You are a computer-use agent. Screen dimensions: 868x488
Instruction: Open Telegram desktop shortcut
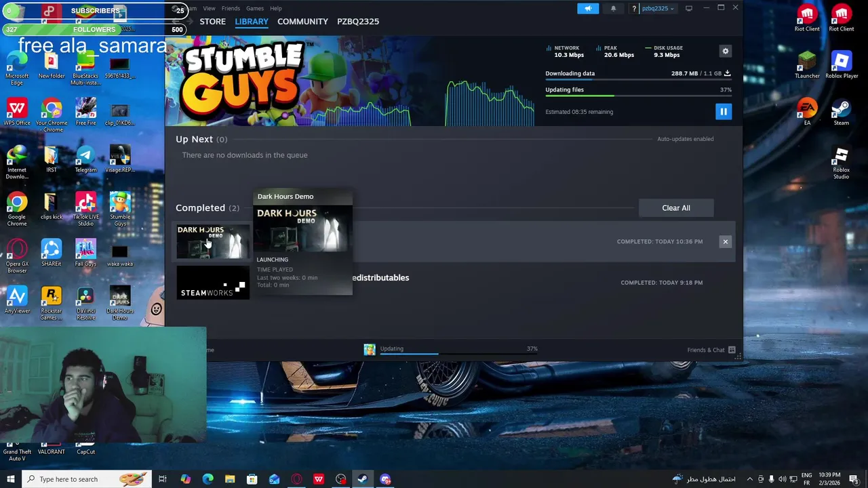[85, 160]
